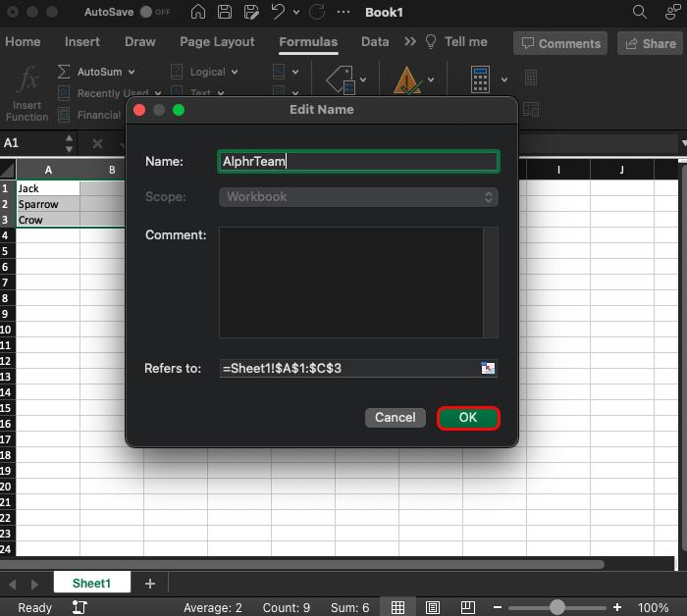This screenshot has width=687, height=616.
Task: Open the Scope Workbook dropdown
Action: (x=358, y=197)
